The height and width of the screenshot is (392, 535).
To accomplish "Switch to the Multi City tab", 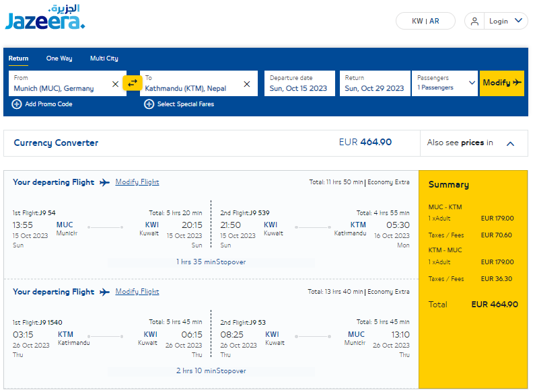I will pyautogui.click(x=104, y=58).
